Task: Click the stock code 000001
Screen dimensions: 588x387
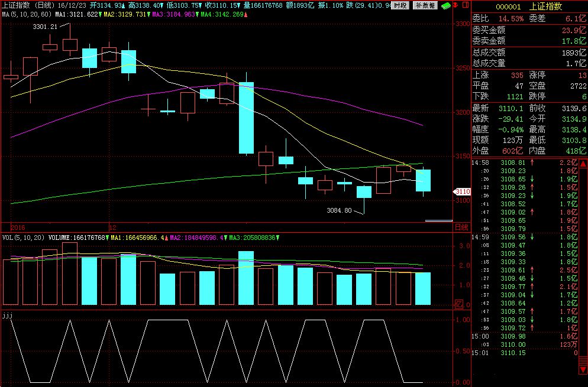Action: [508, 6]
